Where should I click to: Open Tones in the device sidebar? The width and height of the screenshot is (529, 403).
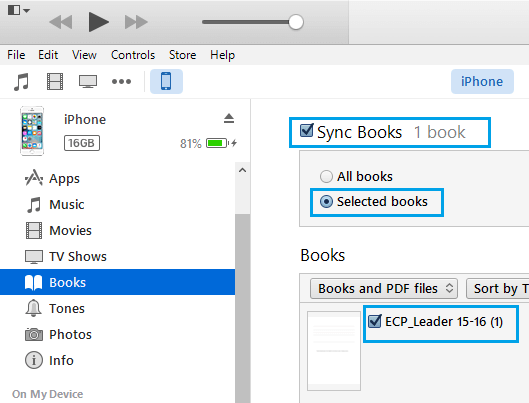[117, 308]
